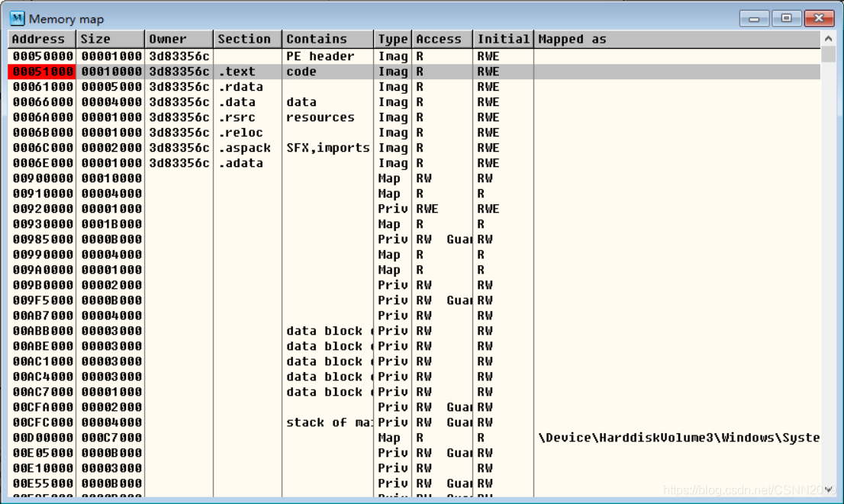Click the 'PE header' contains cell
Image resolution: width=844 pixels, height=504 pixels.
point(328,56)
